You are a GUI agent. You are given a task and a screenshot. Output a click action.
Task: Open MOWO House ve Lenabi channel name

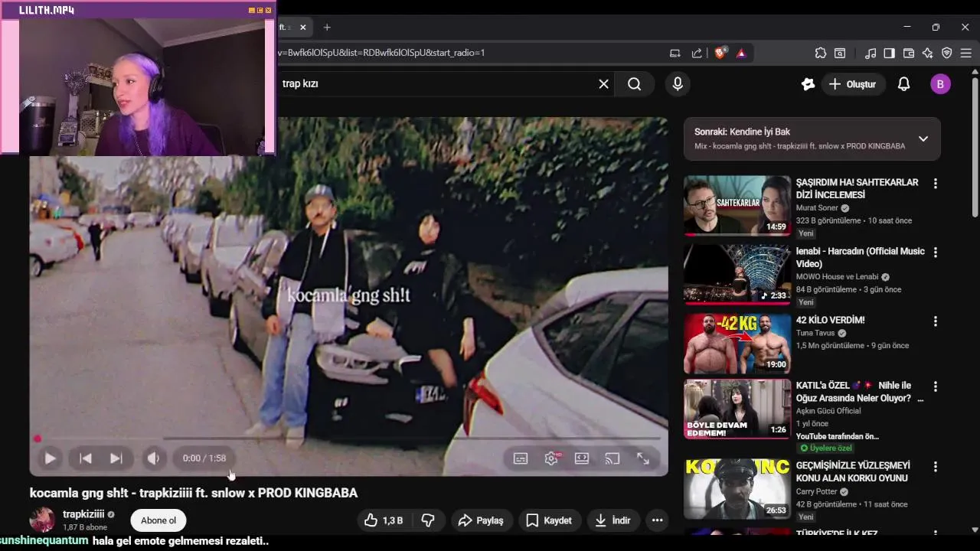click(x=837, y=277)
